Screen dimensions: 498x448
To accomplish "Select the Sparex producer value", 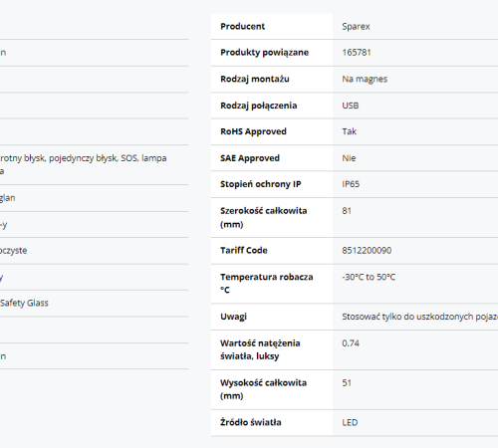I will click(x=356, y=27).
